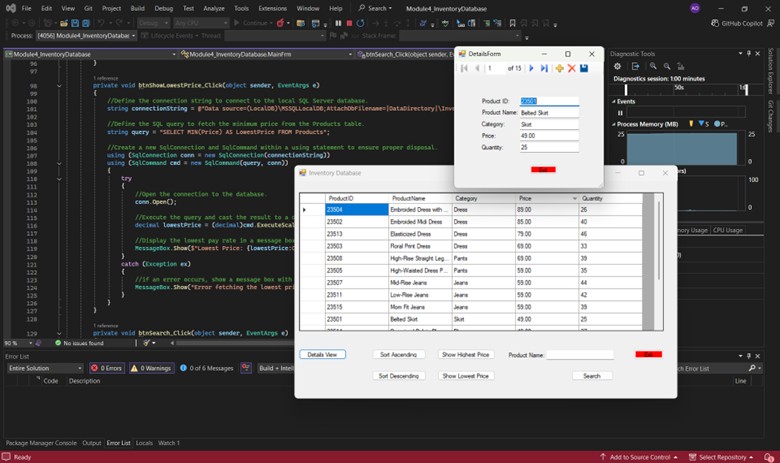Click Product Name search field in Inventory Database
The image size is (780, 463).
pos(580,355)
